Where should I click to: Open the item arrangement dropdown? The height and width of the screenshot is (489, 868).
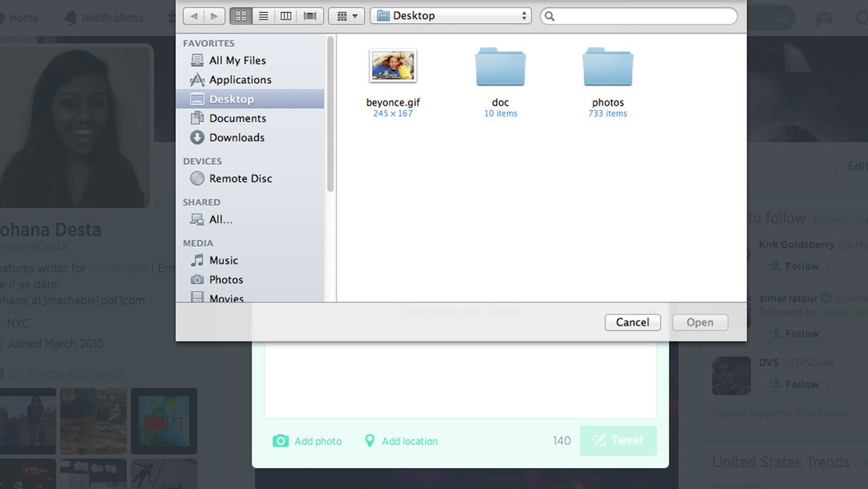pyautogui.click(x=346, y=15)
